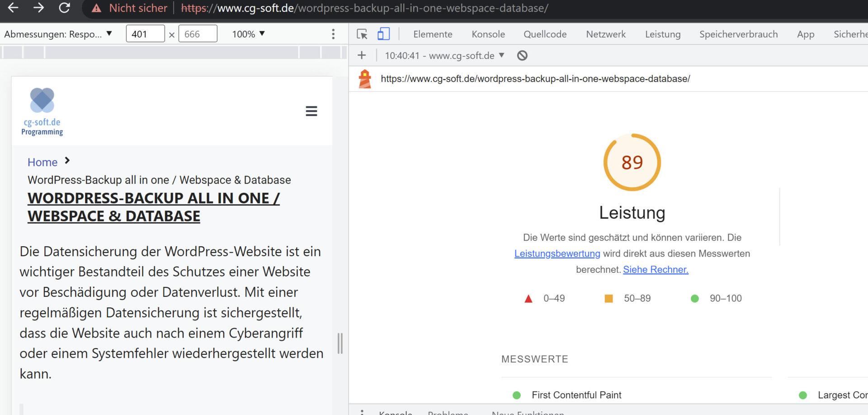Click the MESSWERTE section heading

(x=535, y=359)
